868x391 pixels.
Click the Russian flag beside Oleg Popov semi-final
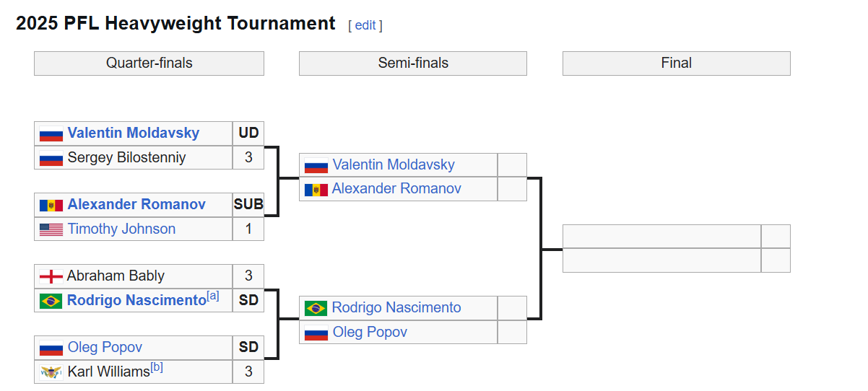[x=316, y=333]
